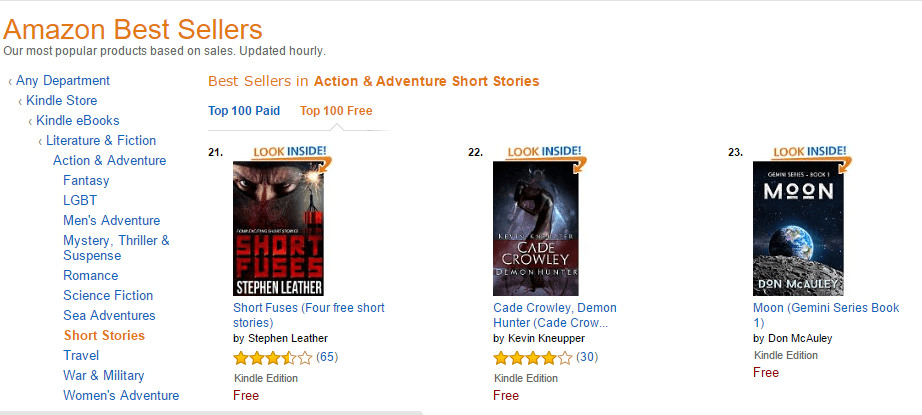The width and height of the screenshot is (922, 415).
Task: Open the Sea Adventures category
Action: (x=109, y=316)
